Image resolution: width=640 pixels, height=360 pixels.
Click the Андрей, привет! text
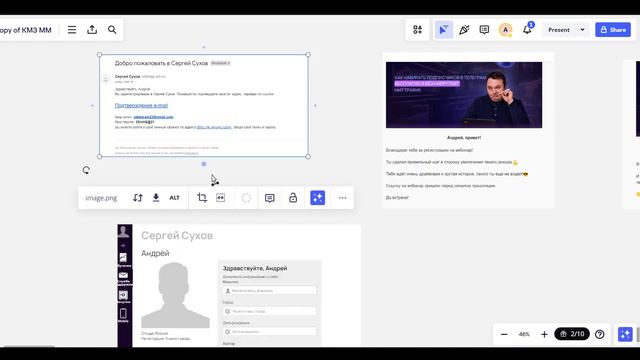[464, 138]
